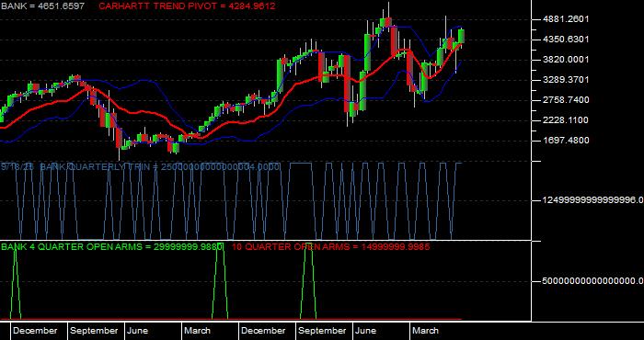Select the CARHARTT TREND PIVOT = 4284.9612 label
This screenshot has width=644, height=340.
(187, 6)
